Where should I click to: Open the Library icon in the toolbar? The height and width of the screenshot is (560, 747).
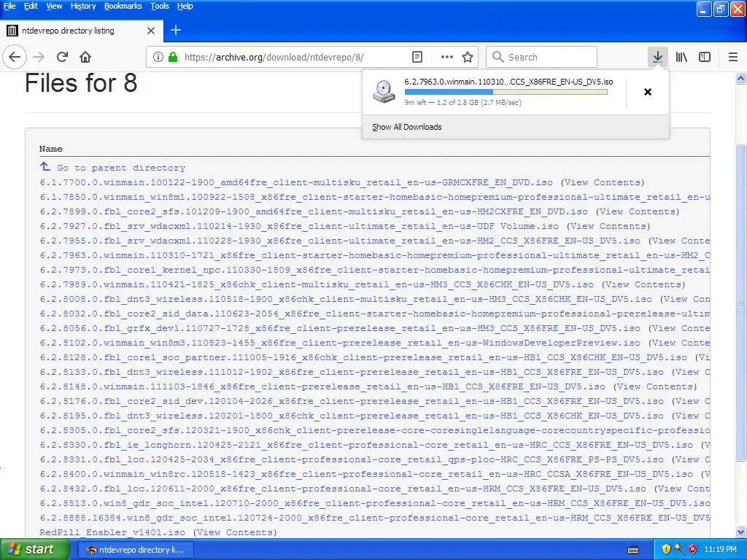point(681,57)
